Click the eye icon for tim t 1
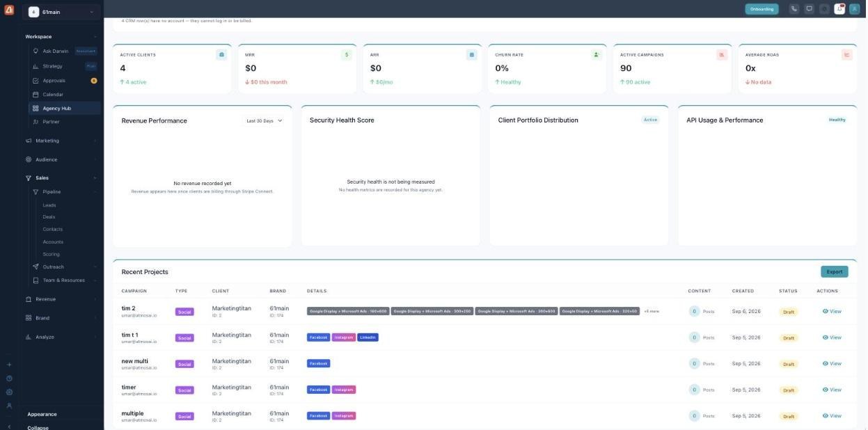 [826, 337]
